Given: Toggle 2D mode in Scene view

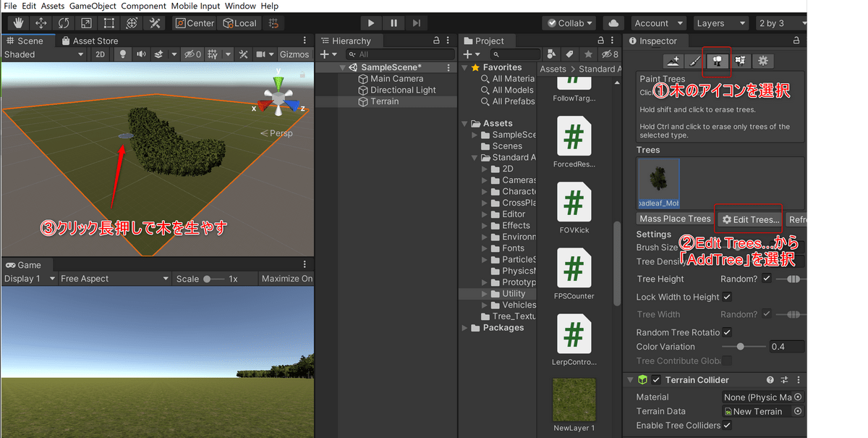Looking at the screenshot, I should point(101,54).
